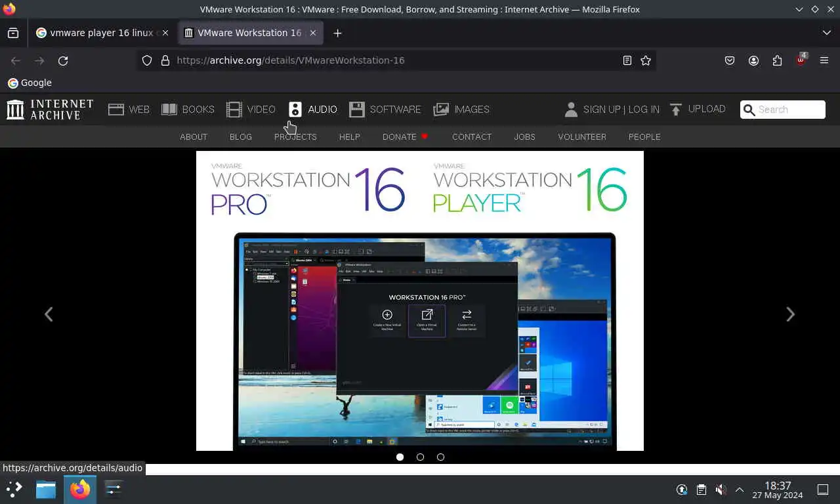Click LOG IN link

644,110
